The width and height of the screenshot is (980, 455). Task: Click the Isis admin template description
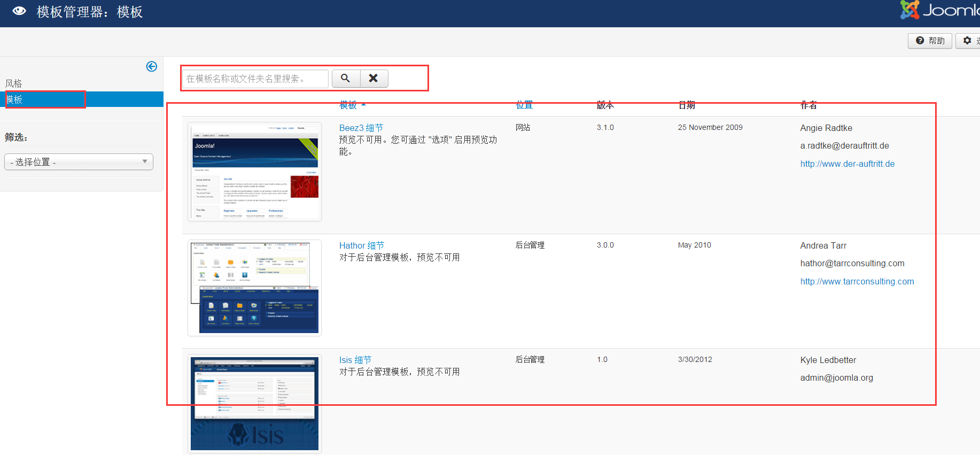click(400, 372)
